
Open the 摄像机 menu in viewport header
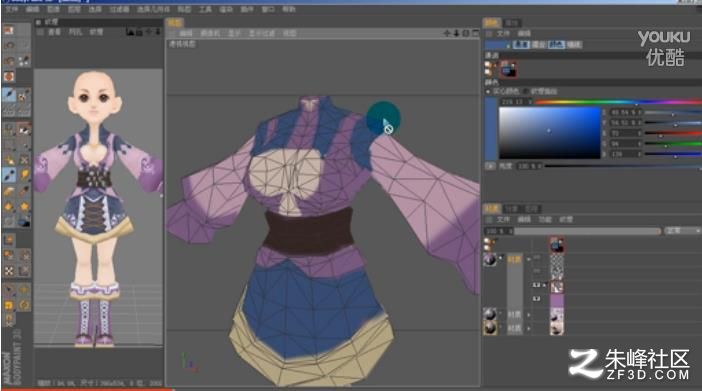(210, 33)
